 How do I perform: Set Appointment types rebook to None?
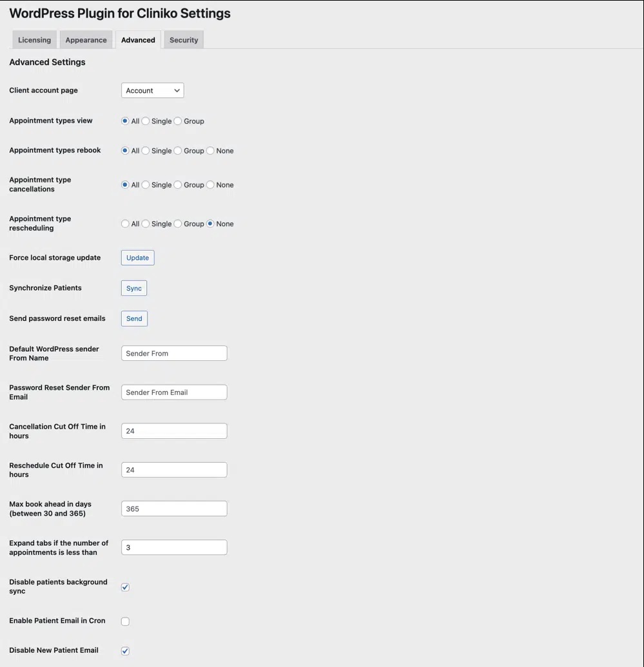click(210, 151)
